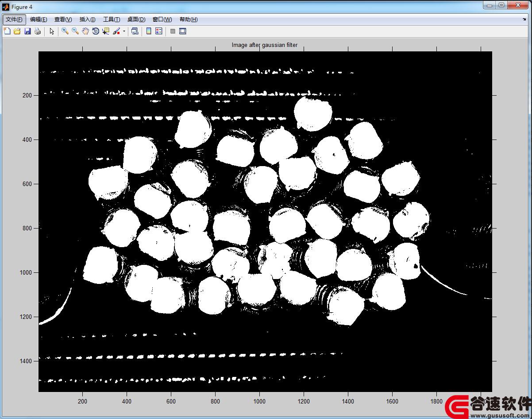Click the filtered binary image in the axes

click(265, 221)
